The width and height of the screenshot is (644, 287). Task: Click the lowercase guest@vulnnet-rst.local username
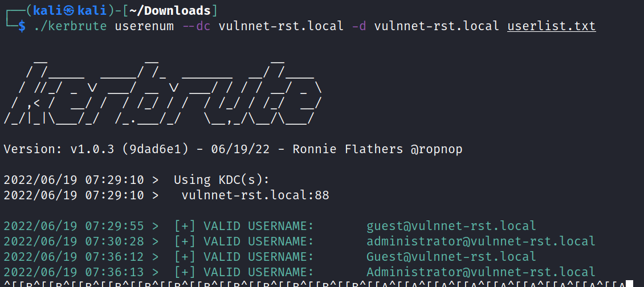[451, 226]
